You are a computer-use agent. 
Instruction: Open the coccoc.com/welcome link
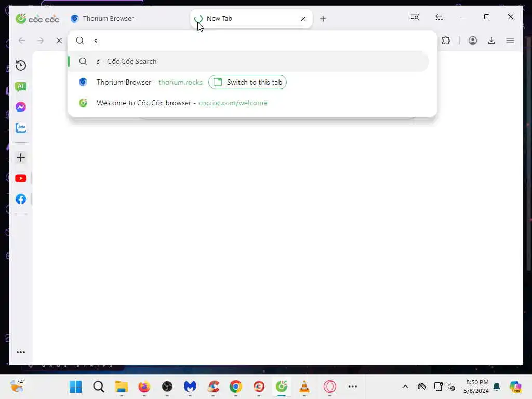233,103
